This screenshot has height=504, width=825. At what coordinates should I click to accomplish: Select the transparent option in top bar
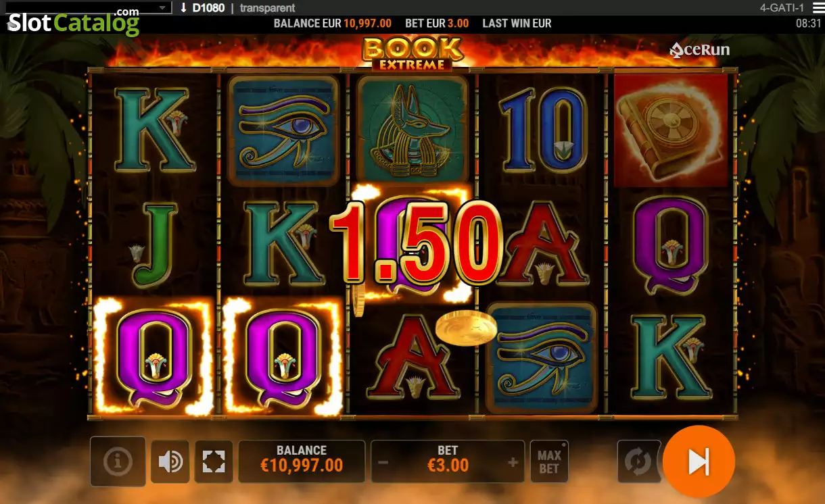(x=267, y=8)
